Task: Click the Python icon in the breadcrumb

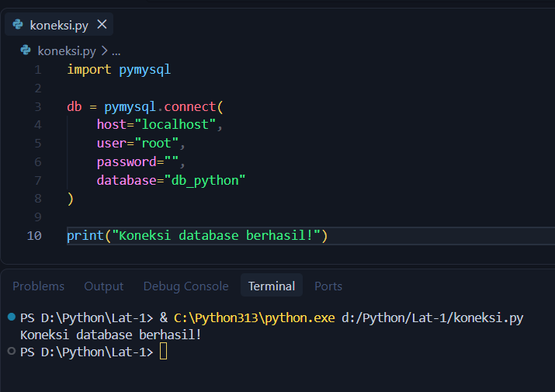Action: (x=26, y=50)
